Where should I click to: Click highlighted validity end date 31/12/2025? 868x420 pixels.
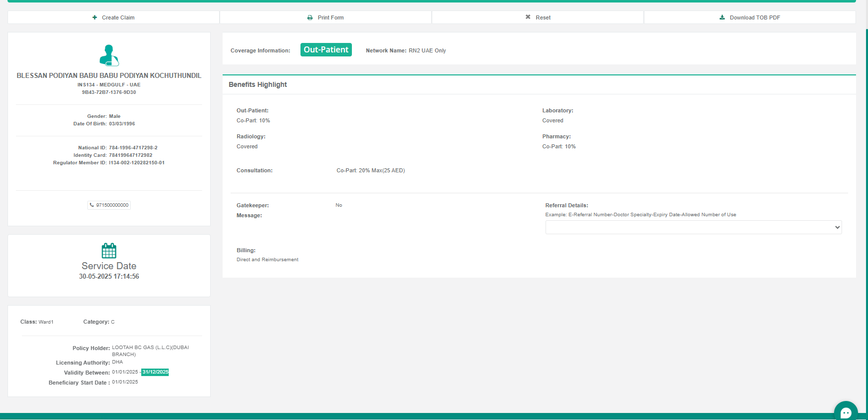[x=155, y=372]
